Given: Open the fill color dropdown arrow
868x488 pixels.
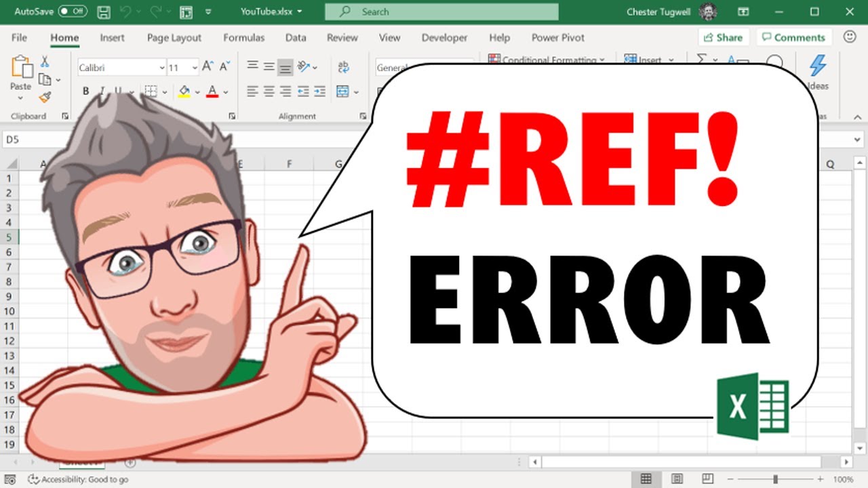Looking at the screenshot, I should 197,91.
